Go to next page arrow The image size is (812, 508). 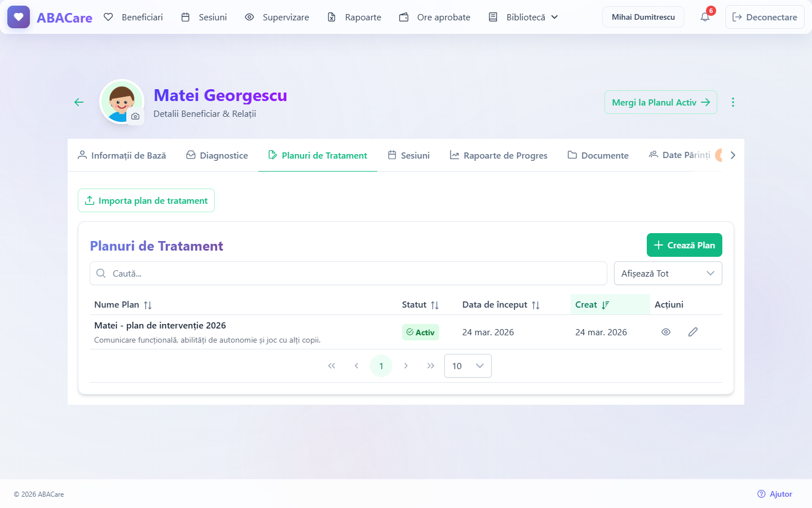(406, 366)
